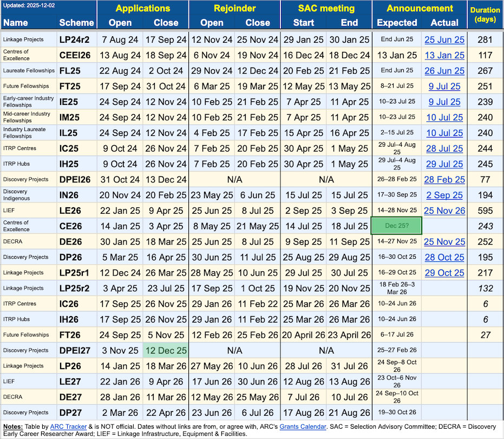Click the Scheme column header

76,23
